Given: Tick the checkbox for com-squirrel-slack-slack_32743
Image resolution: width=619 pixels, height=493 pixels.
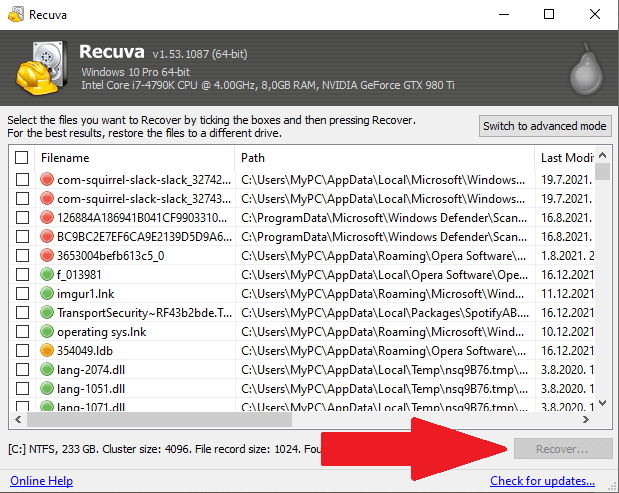Looking at the screenshot, I should point(23,199).
